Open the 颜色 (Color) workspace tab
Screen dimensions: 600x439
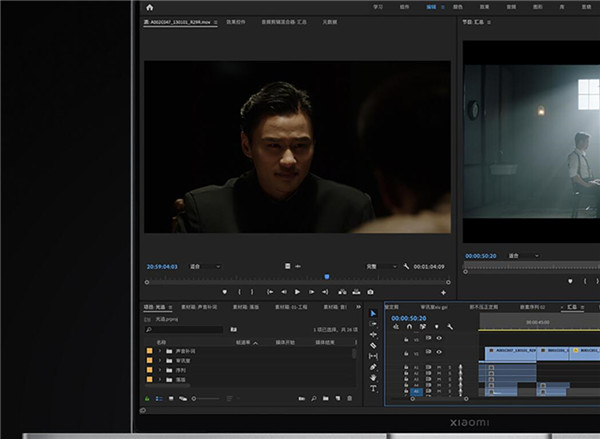point(457,6)
